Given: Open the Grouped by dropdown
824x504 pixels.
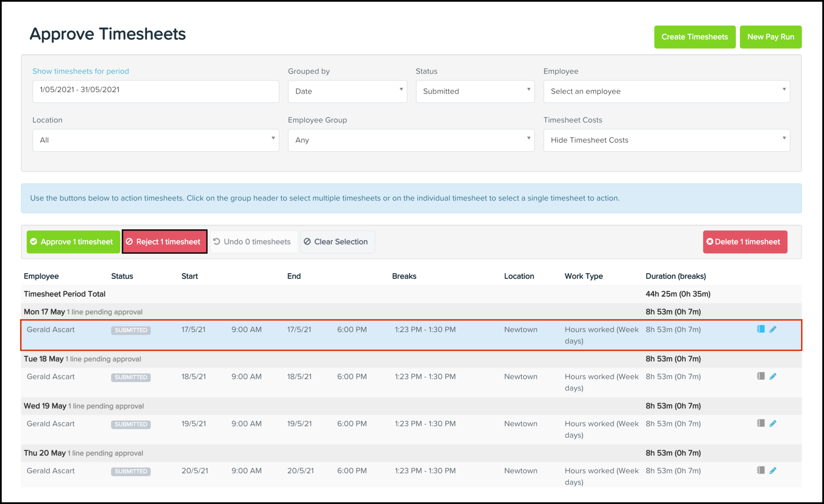Looking at the screenshot, I should [x=347, y=91].
